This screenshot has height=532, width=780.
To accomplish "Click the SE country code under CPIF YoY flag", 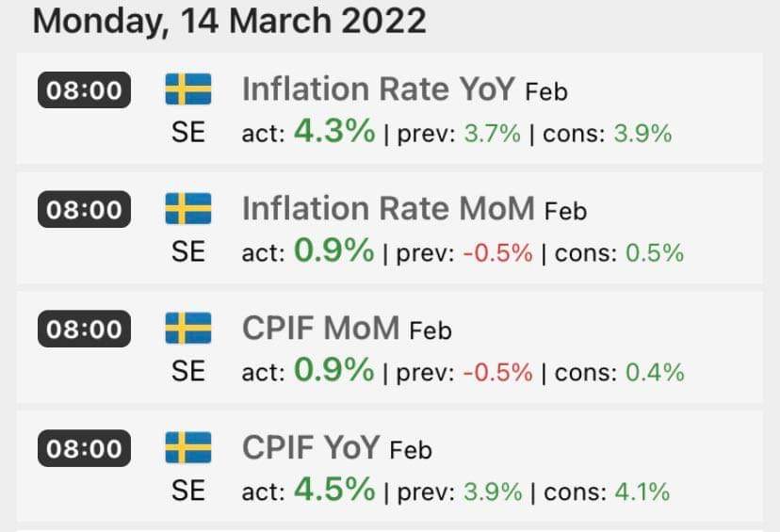I will [188, 491].
